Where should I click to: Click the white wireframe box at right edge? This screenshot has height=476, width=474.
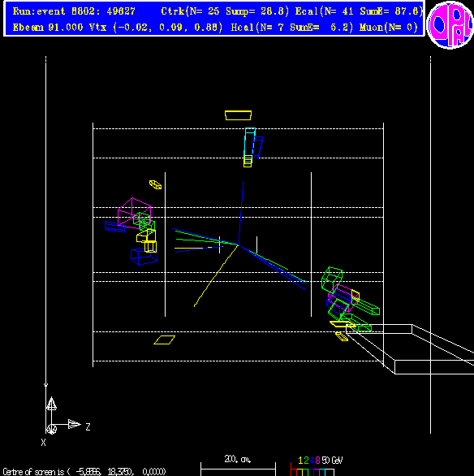click(410, 349)
